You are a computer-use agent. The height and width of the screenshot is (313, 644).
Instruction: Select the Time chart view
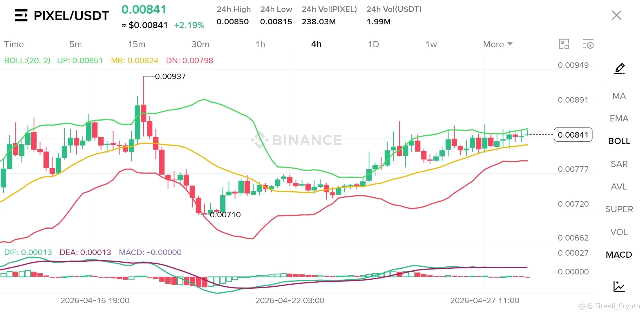point(14,44)
